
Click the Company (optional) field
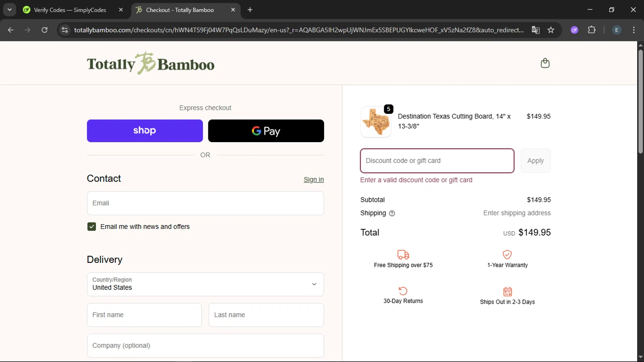205,346
